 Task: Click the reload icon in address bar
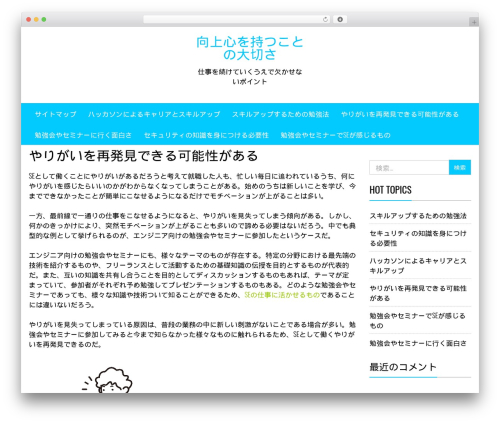coord(325,20)
